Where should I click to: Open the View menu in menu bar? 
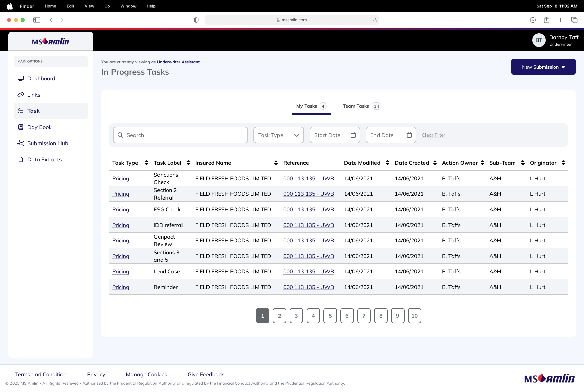(x=89, y=6)
